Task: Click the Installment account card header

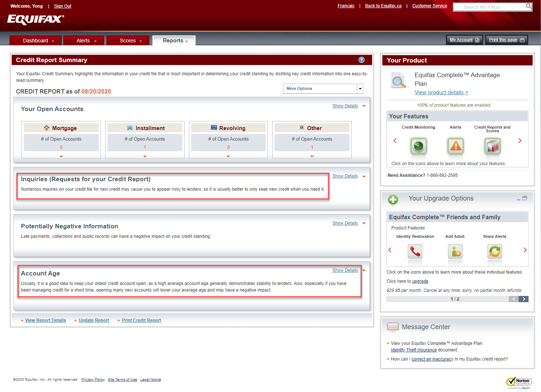Action: (x=145, y=128)
